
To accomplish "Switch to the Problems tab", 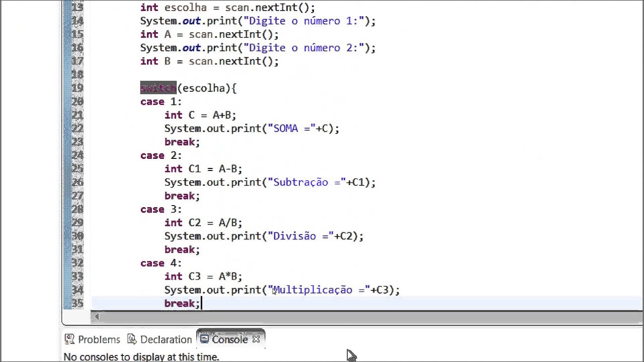I will coord(99,340).
